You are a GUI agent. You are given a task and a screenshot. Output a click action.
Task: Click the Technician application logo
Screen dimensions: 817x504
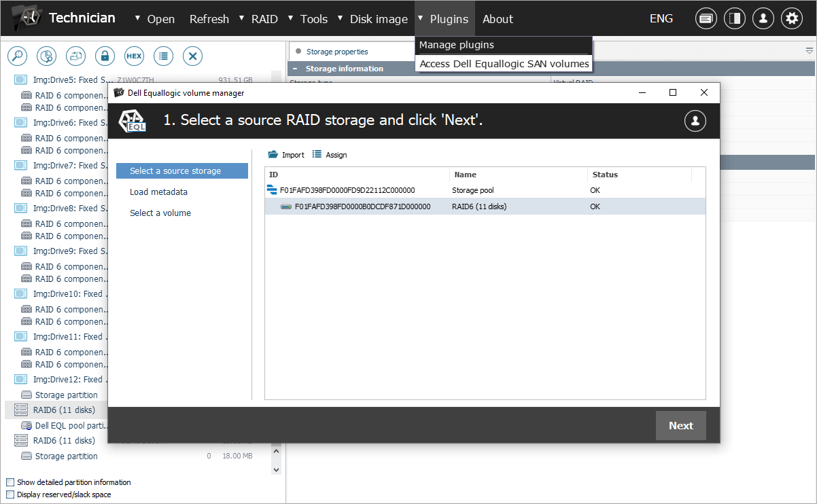(27, 18)
